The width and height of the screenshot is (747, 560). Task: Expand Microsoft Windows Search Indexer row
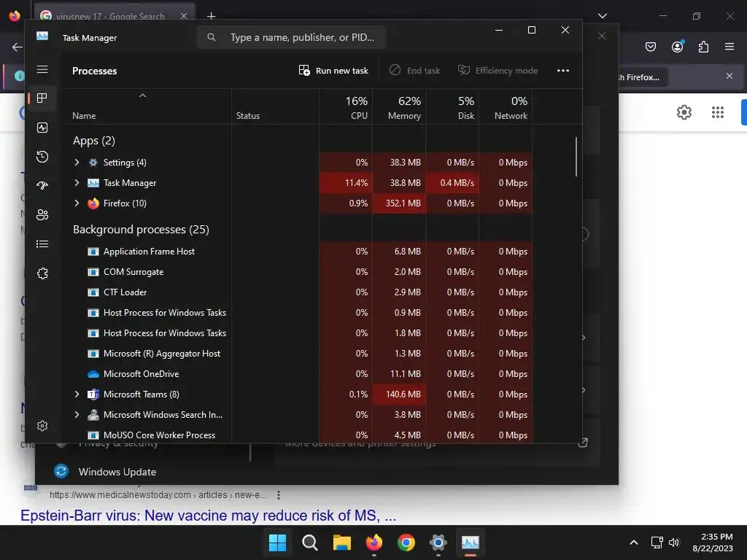tap(77, 415)
